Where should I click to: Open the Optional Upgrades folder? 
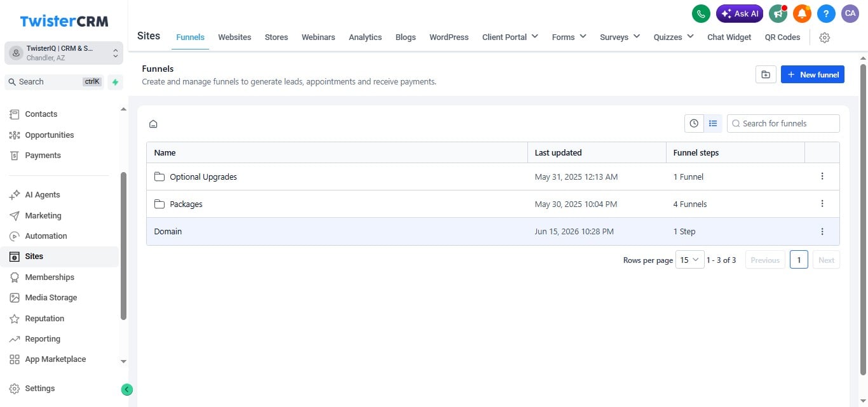203,177
